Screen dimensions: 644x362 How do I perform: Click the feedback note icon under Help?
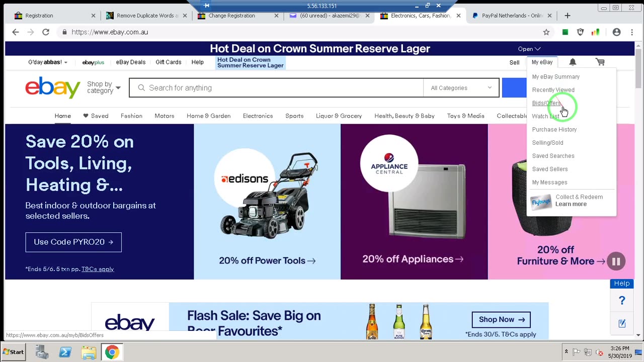[622, 323]
